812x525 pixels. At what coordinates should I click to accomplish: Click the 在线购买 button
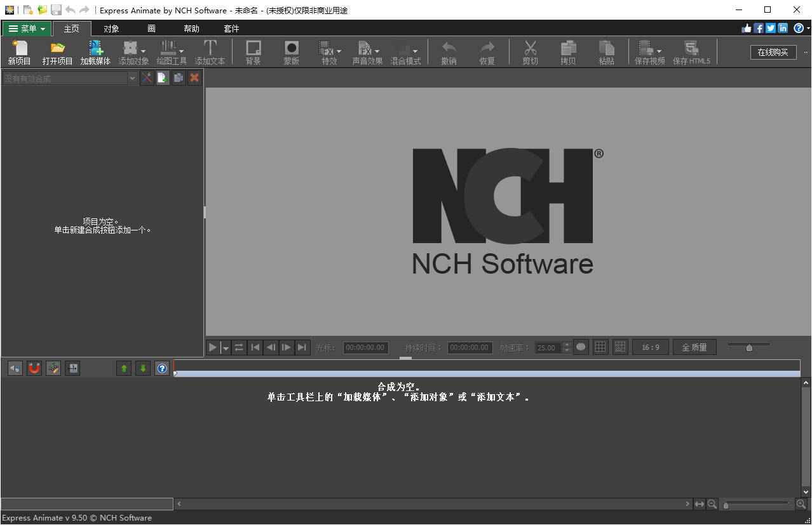click(x=773, y=52)
